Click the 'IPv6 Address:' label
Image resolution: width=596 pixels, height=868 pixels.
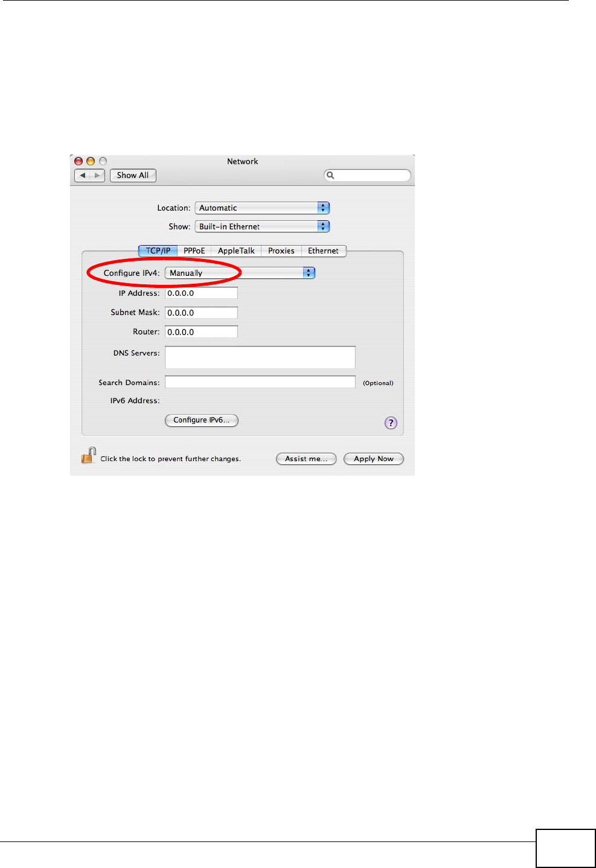[x=135, y=401]
